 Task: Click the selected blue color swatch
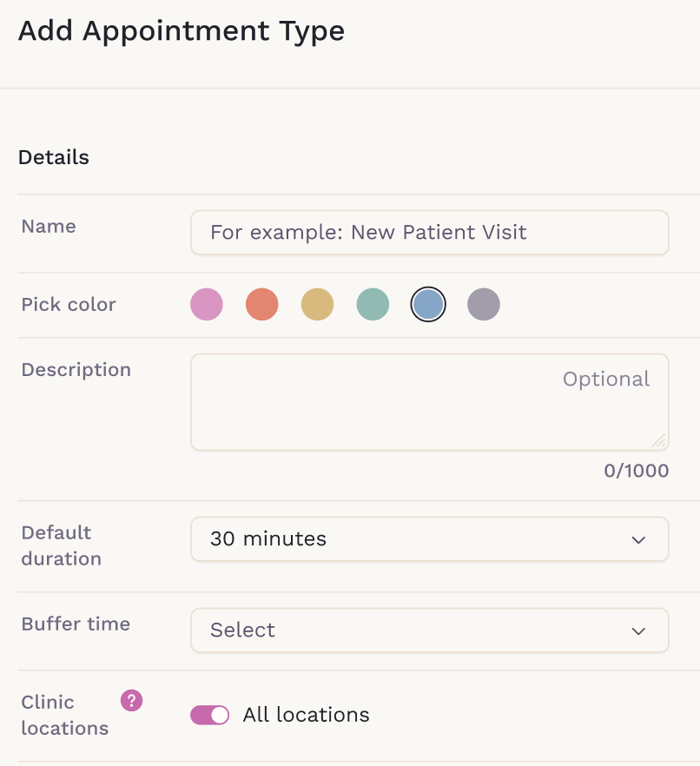pos(428,305)
